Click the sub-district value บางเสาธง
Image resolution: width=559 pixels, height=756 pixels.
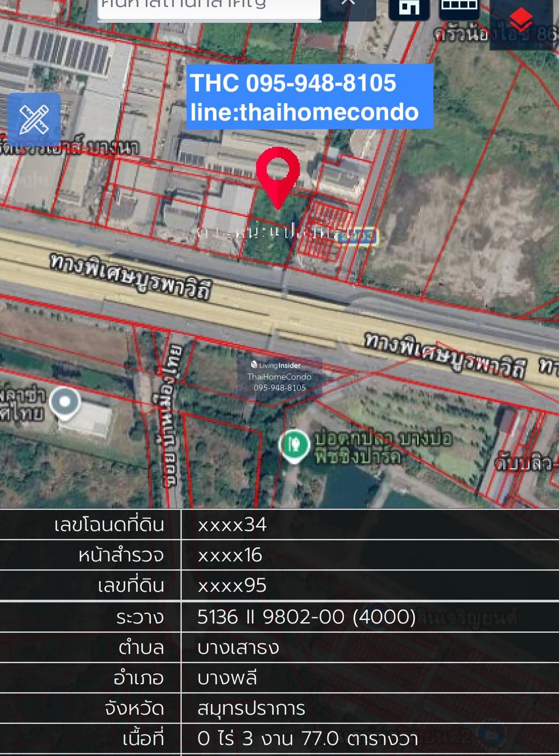[238, 647]
